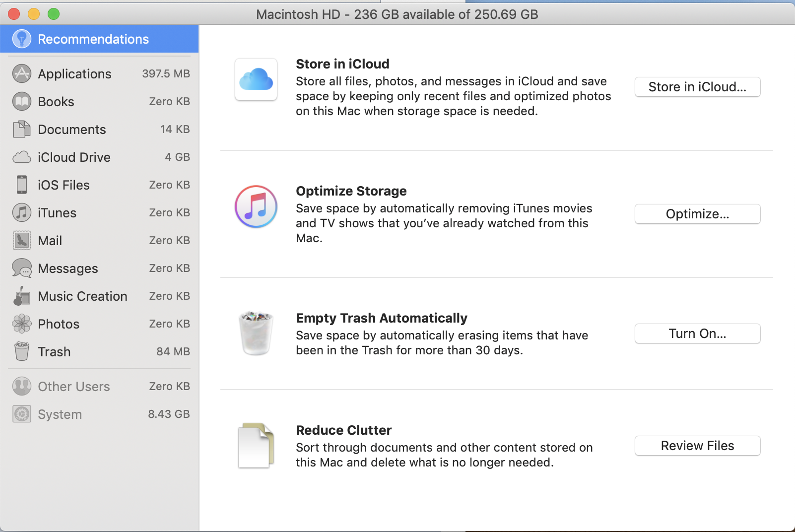Screen dimensions: 795x532
Task: Select the iTunes label in sidebar
Action: tap(57, 213)
